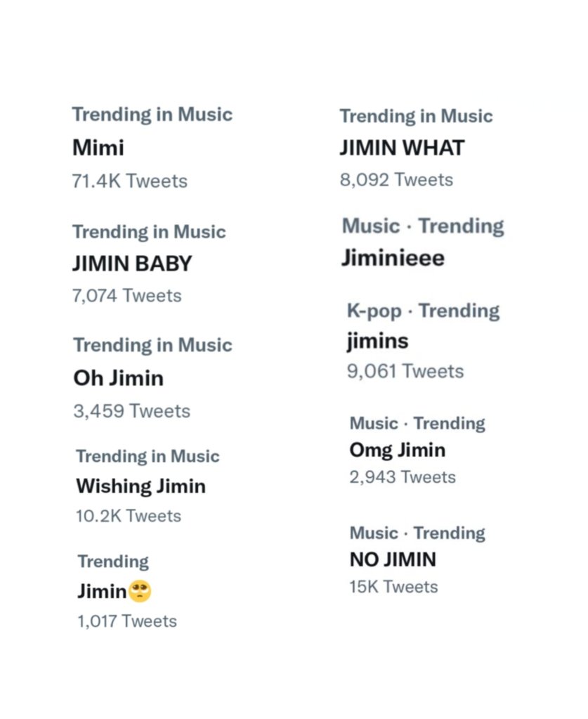Click the 2,943 Tweets count
Image resolution: width=588 pixels, height=719 pixels.
[x=402, y=477]
